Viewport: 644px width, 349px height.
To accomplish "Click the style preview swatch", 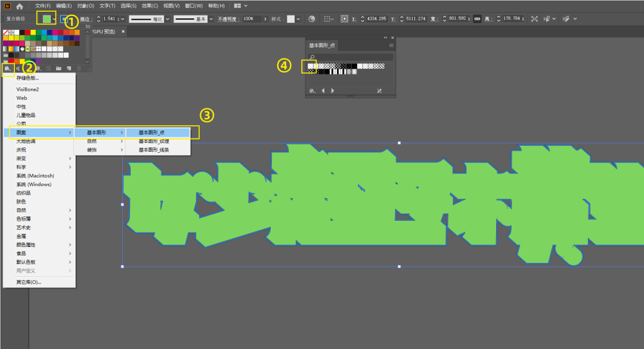I will click(291, 19).
